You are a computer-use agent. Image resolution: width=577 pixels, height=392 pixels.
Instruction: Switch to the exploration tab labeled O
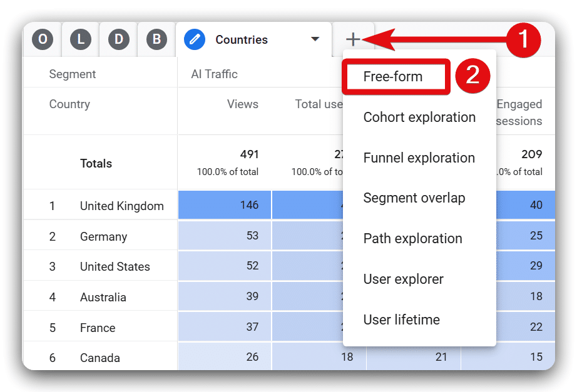click(42, 39)
